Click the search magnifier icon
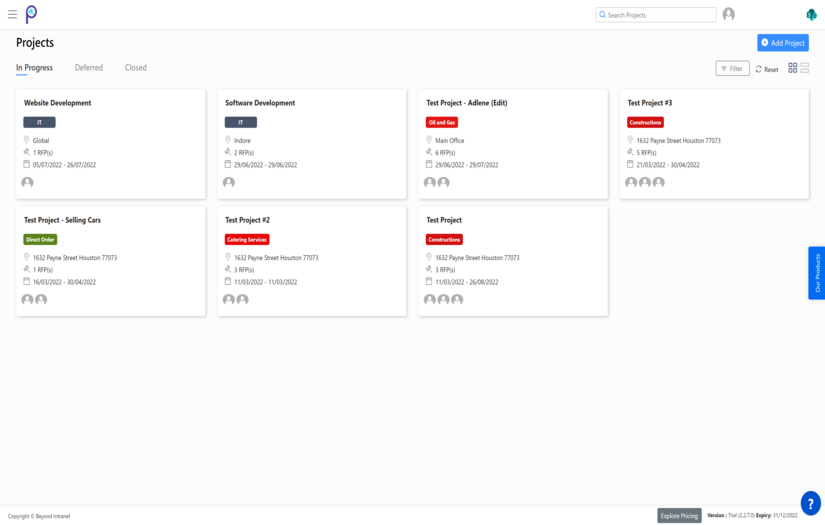 coord(602,15)
